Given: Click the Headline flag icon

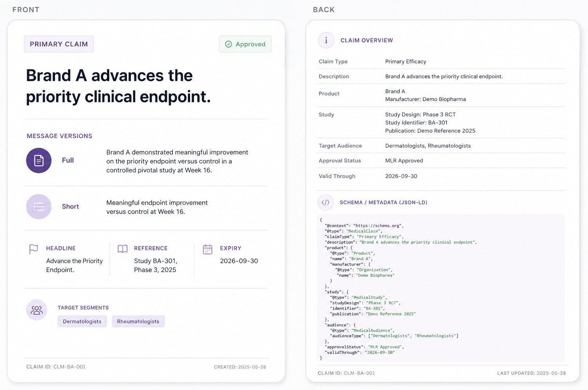Looking at the screenshot, I should point(34,249).
